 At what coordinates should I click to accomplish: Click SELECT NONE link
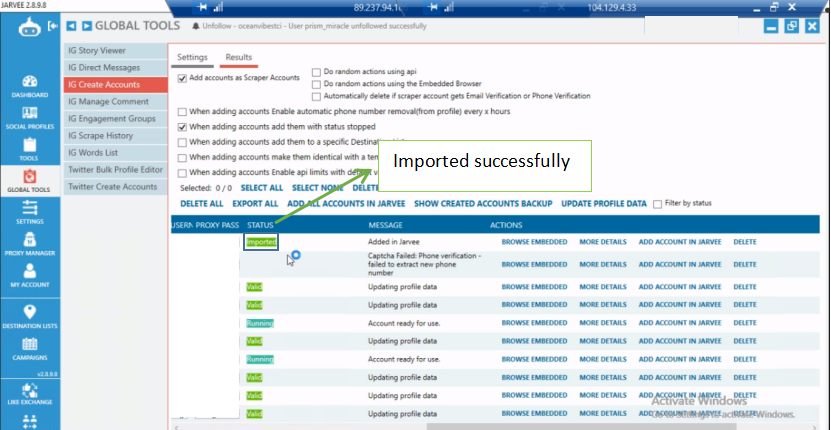(x=317, y=188)
